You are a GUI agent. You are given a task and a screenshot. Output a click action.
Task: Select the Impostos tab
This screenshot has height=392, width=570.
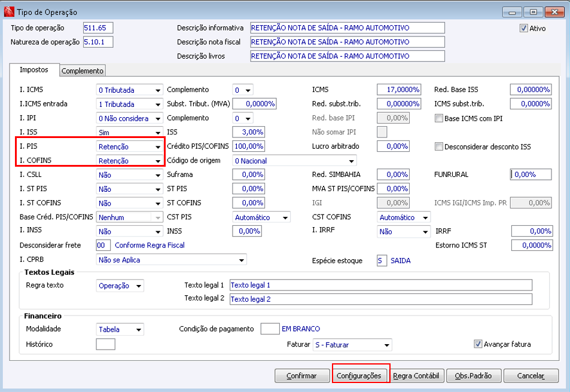coord(34,70)
